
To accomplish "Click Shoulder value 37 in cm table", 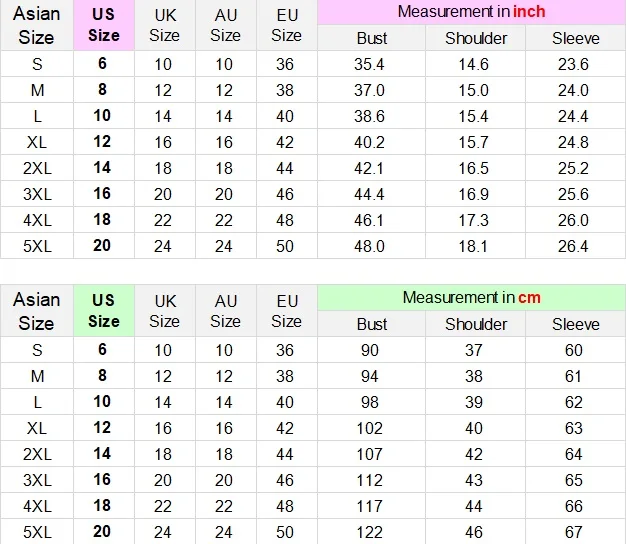I will click(473, 350).
